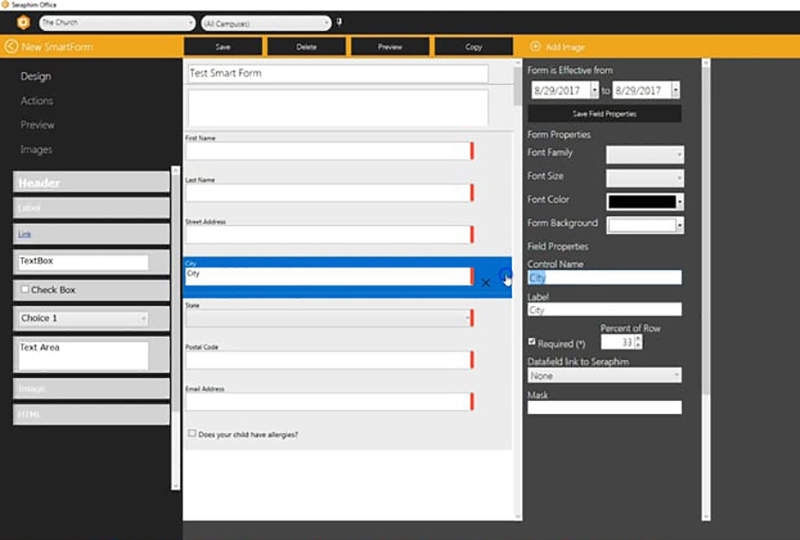Switch to the Actions section
This screenshot has height=540, width=800.
37,101
